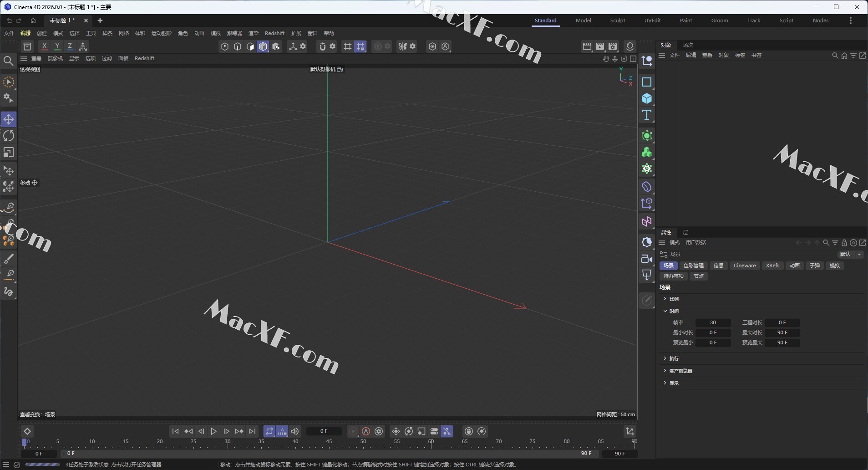Open the Redshift menu in main menubar

coord(274,33)
